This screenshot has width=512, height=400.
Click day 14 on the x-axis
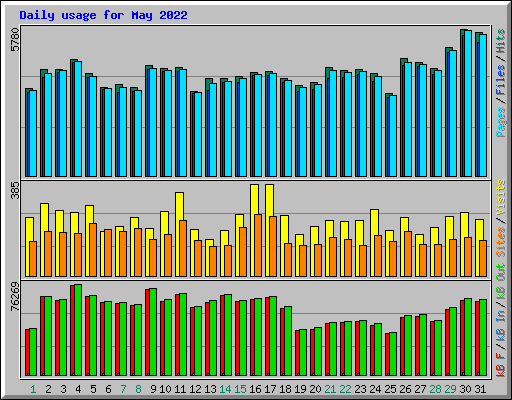(x=225, y=389)
